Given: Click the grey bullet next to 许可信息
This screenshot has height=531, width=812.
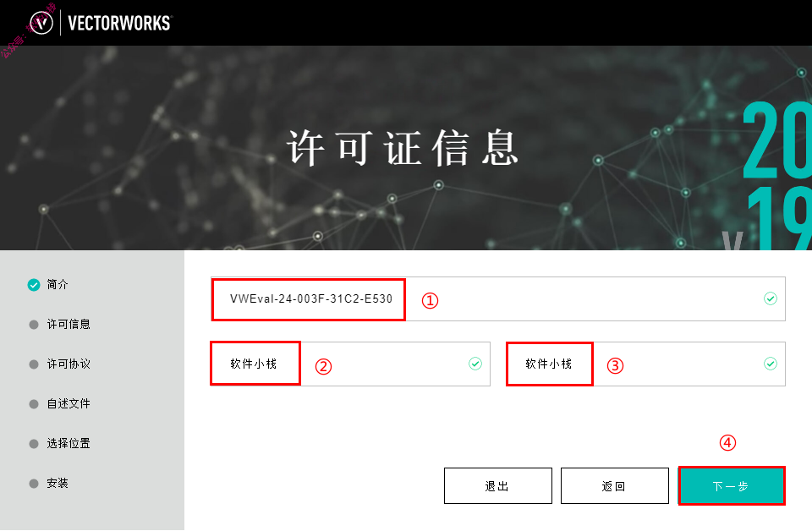Looking at the screenshot, I should click(34, 325).
